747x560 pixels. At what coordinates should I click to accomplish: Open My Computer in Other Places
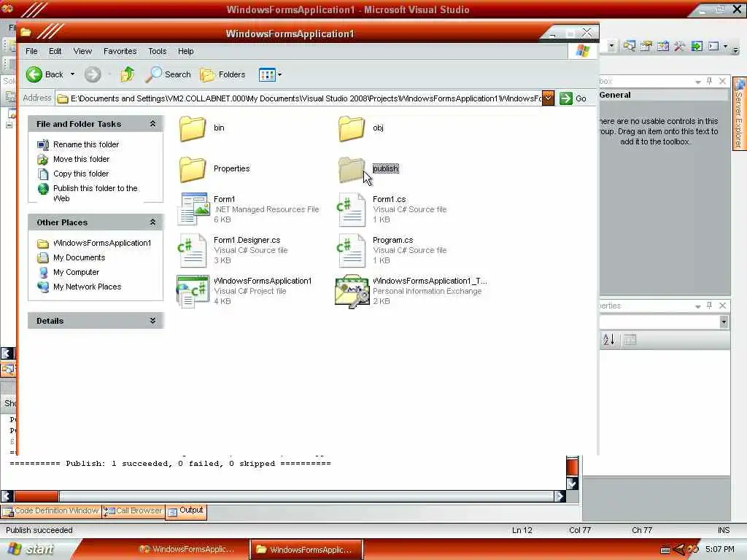tap(76, 273)
